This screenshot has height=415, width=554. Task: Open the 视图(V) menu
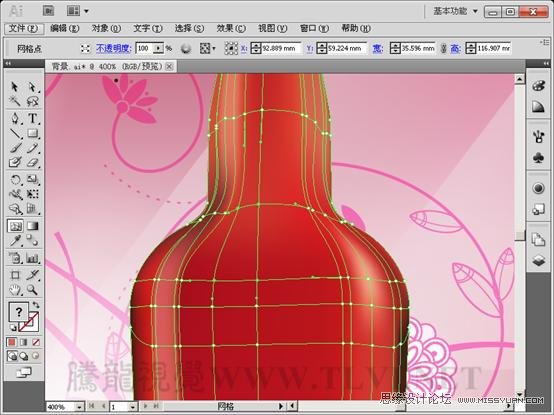[273, 28]
